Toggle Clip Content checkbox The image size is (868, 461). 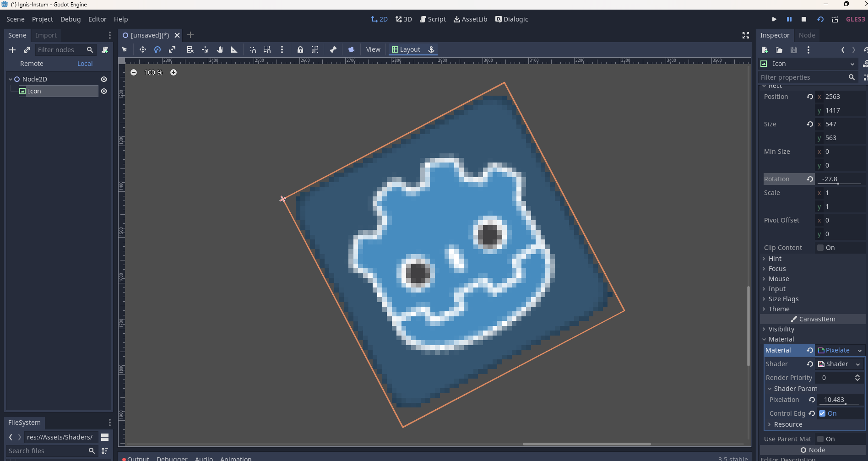coord(820,248)
